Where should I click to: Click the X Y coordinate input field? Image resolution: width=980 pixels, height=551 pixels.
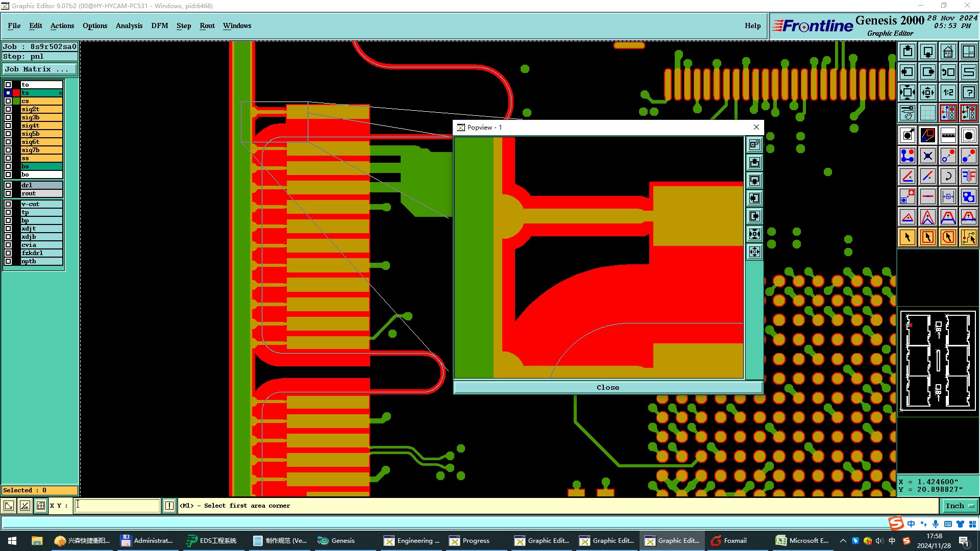(117, 506)
